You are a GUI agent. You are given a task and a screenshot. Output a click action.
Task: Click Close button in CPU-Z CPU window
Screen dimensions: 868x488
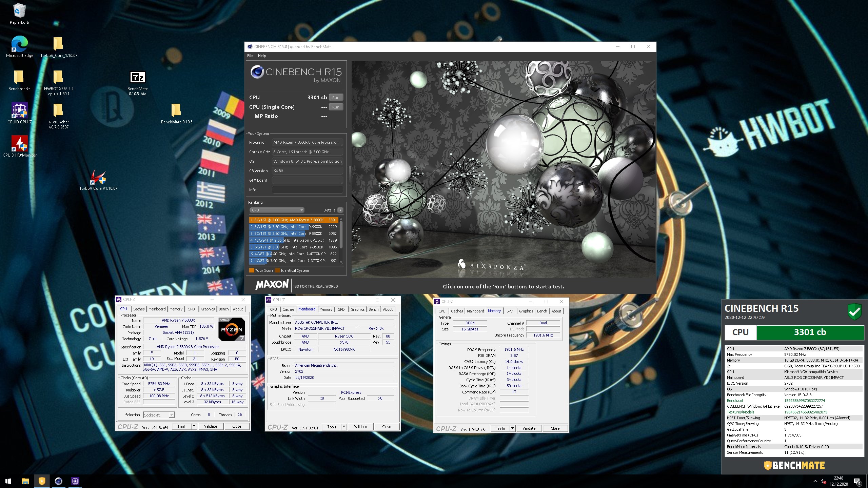point(237,426)
